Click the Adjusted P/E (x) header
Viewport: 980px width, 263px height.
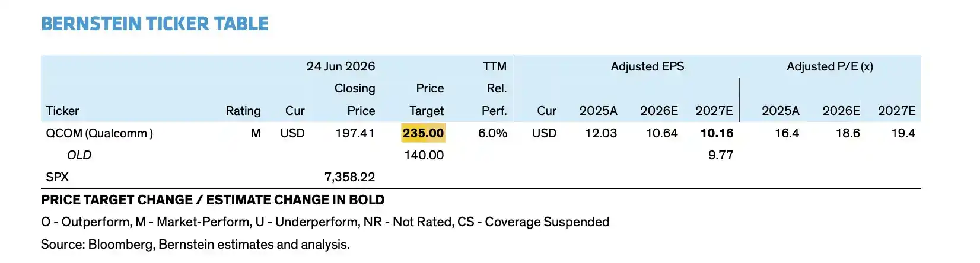830,66
